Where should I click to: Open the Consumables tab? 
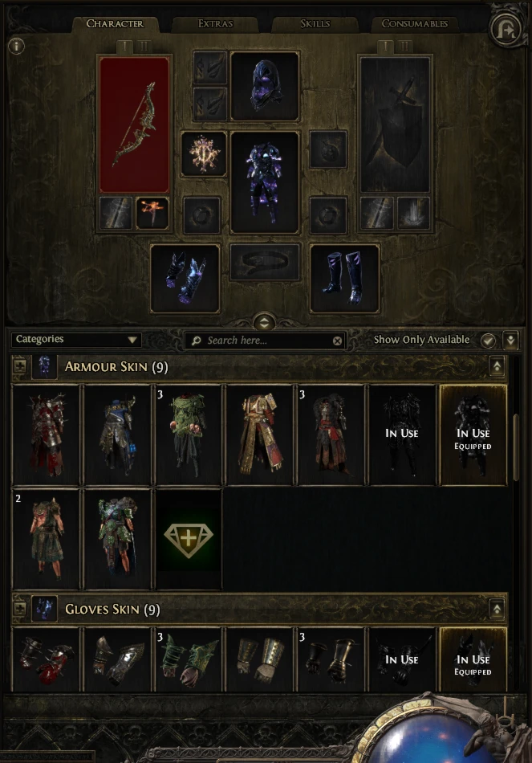pos(414,24)
